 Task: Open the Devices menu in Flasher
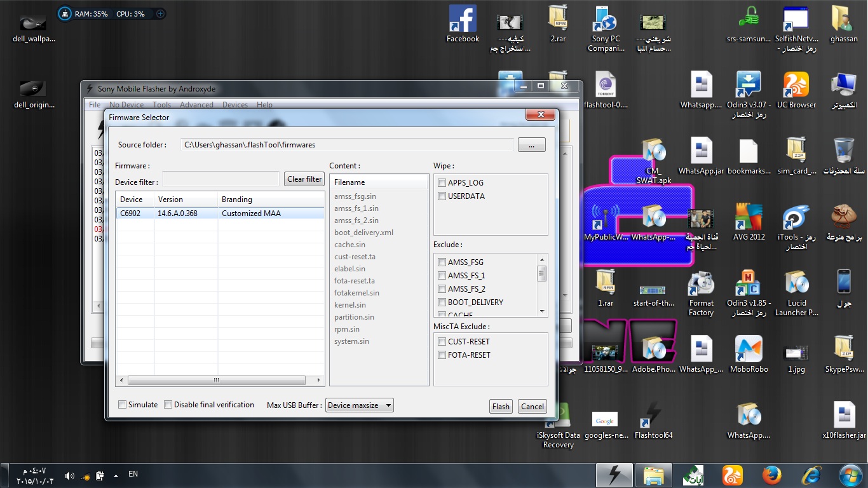click(235, 105)
